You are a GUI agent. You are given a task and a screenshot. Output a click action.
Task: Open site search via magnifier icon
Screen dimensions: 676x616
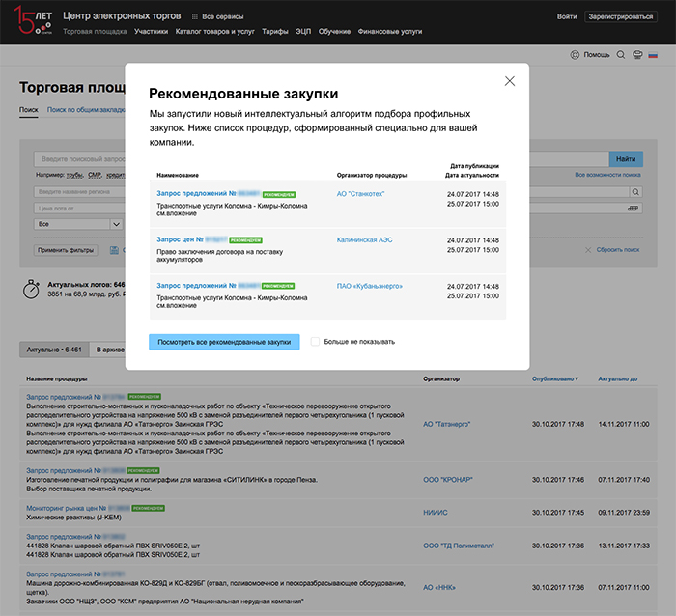click(621, 55)
